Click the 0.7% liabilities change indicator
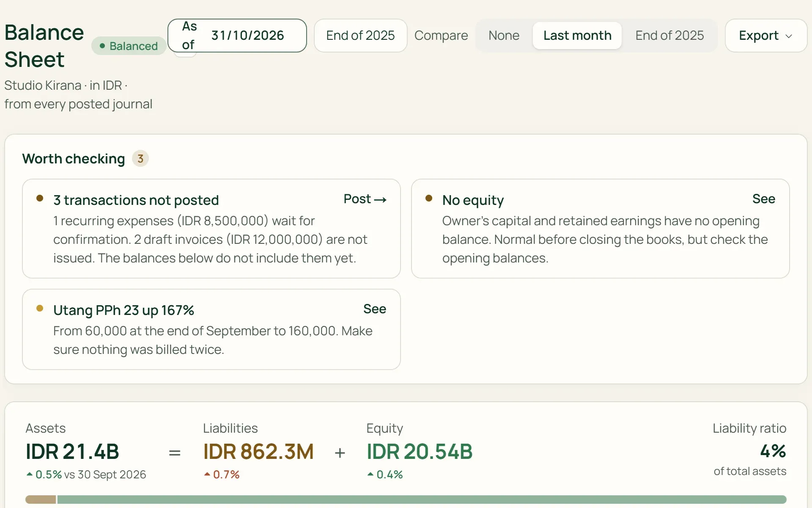 coord(222,475)
